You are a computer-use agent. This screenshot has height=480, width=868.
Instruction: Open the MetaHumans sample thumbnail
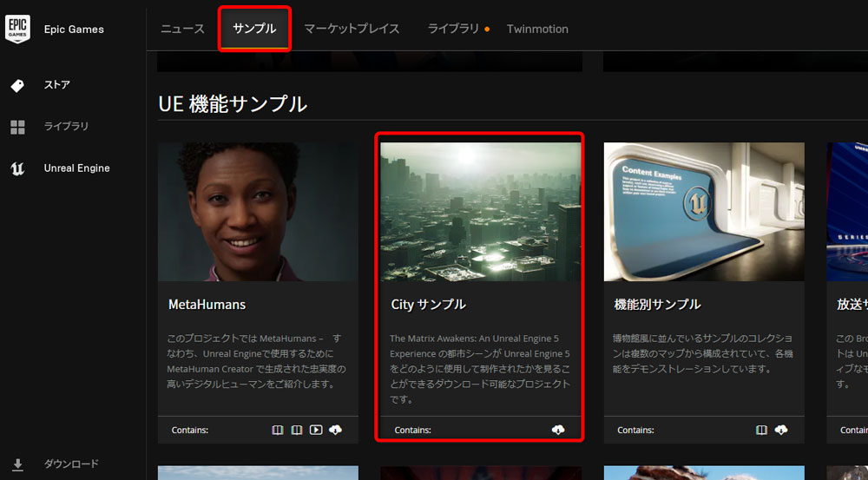click(x=258, y=212)
